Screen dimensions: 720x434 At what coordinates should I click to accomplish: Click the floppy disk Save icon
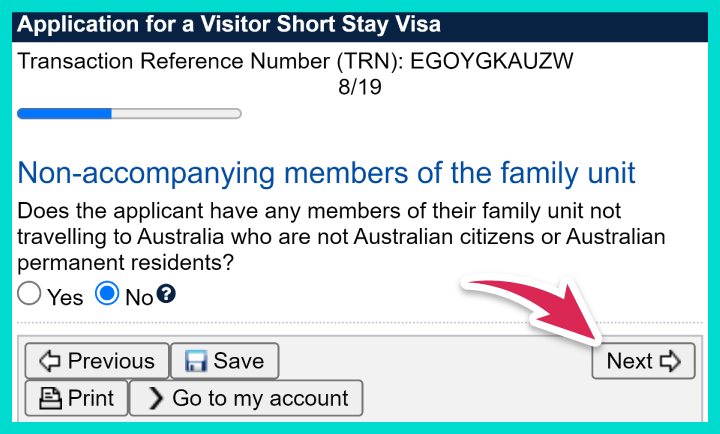pyautogui.click(x=194, y=361)
